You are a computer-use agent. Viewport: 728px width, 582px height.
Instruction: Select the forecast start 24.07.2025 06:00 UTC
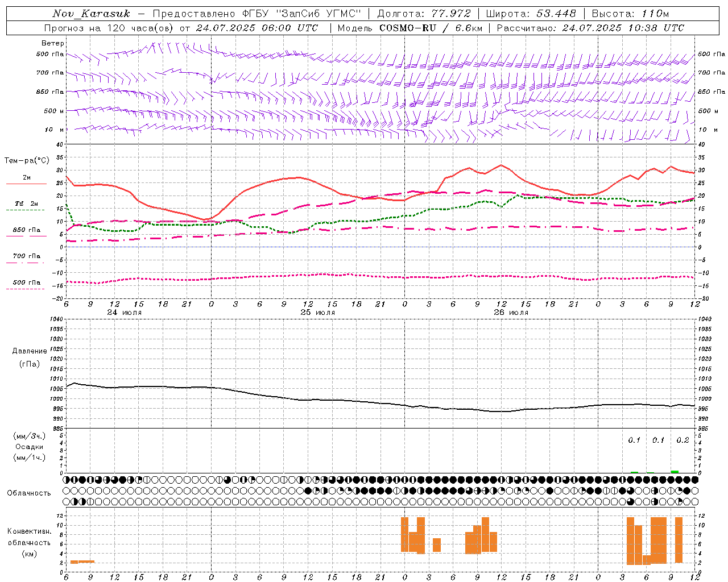click(x=257, y=28)
